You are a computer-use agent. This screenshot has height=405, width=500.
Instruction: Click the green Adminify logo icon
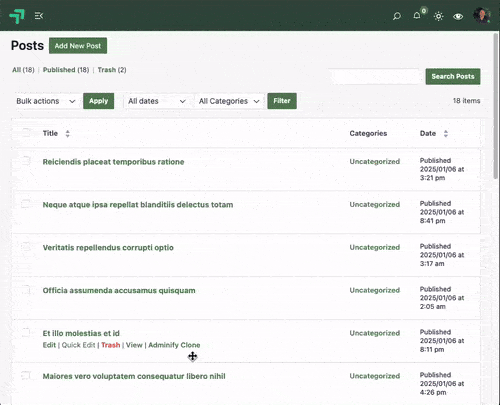[x=17, y=16]
